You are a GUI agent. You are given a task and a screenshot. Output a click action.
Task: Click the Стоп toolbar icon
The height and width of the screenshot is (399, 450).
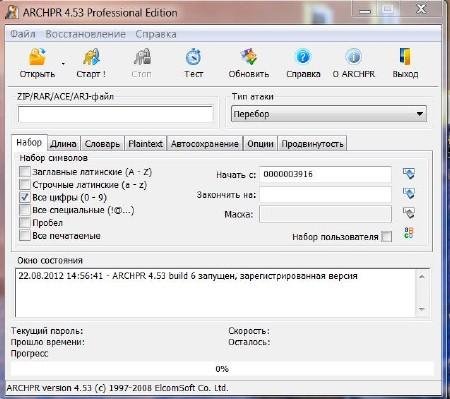pyautogui.click(x=142, y=57)
